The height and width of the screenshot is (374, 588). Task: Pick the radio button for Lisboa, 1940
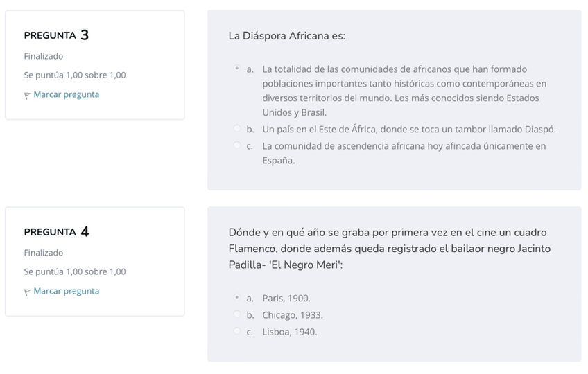pyautogui.click(x=237, y=332)
